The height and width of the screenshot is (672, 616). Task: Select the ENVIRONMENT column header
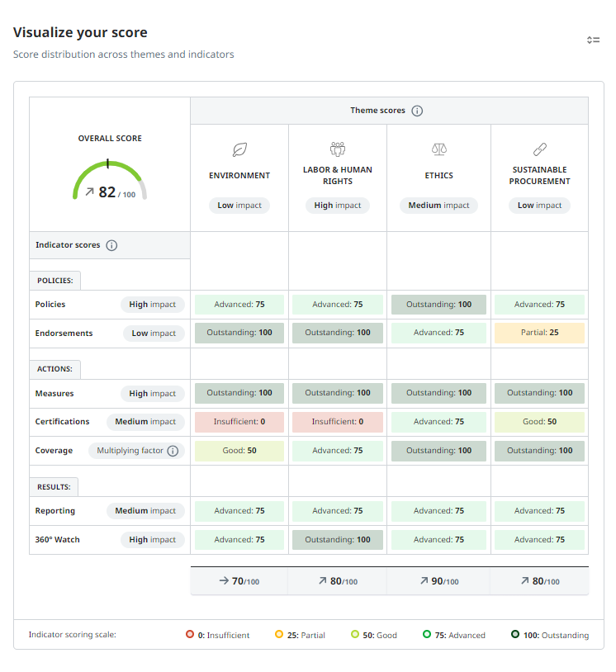[x=239, y=175]
